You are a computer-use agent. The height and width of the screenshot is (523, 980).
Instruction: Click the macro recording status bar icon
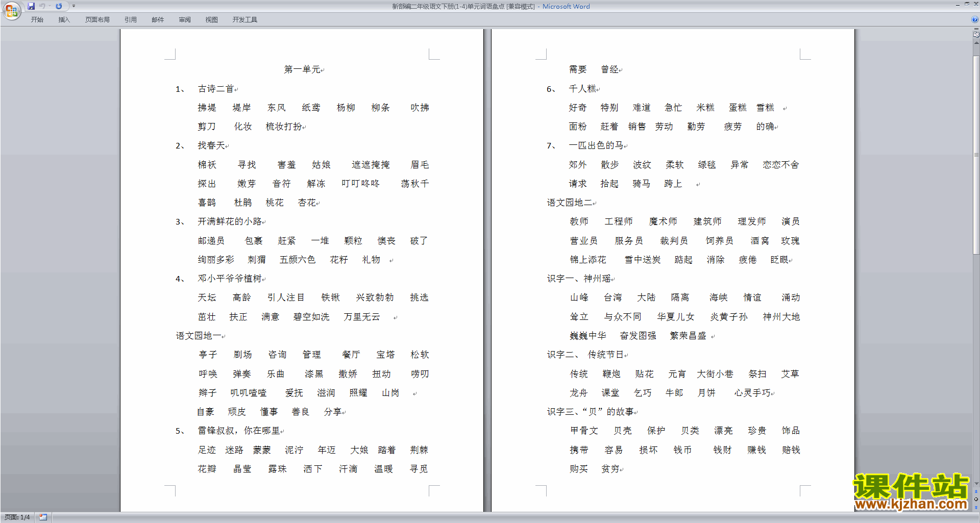[43, 517]
